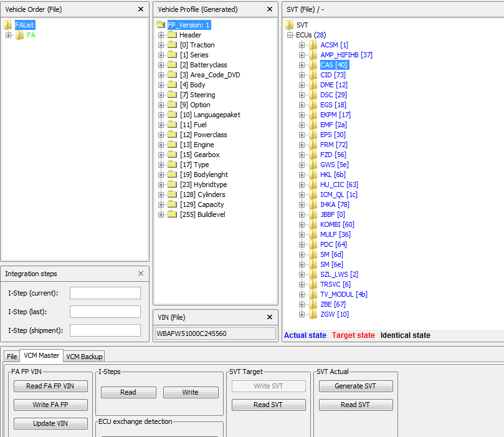Expand the FA node in Vehicle Order
The width and height of the screenshot is (504, 437).
(x=8, y=35)
